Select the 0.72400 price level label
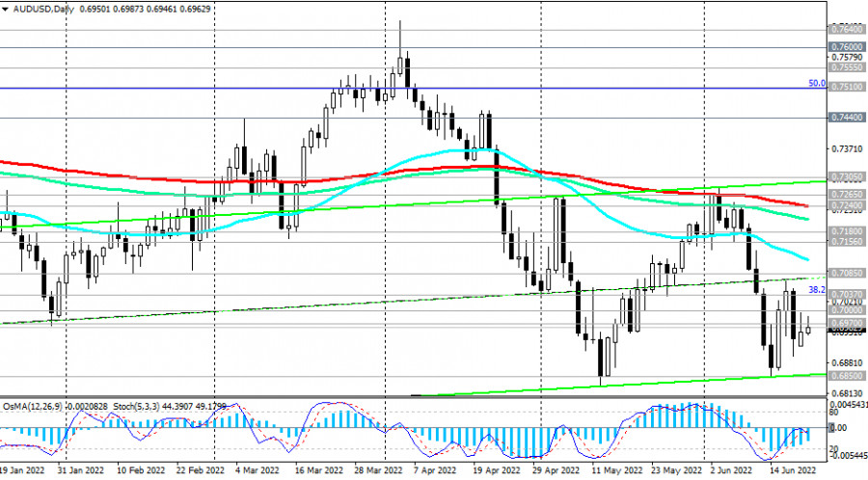 [x=847, y=205]
